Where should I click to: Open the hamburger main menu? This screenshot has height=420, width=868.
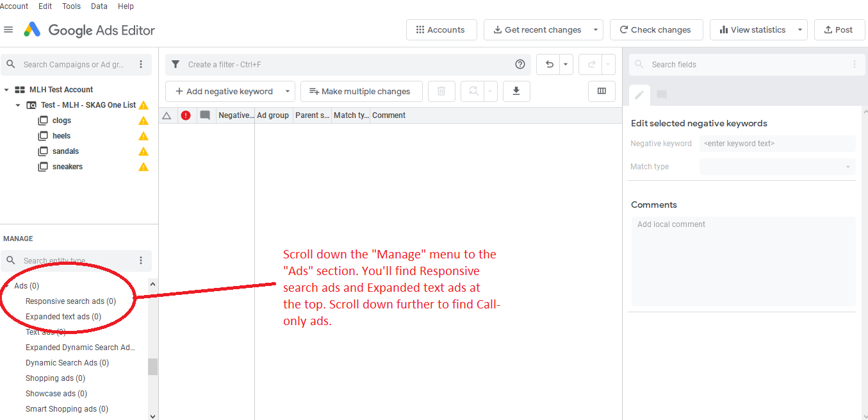click(8, 29)
